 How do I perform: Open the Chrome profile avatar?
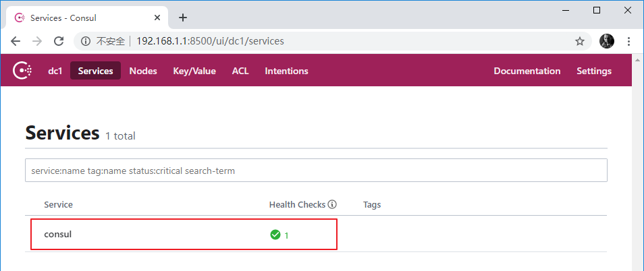(607, 41)
